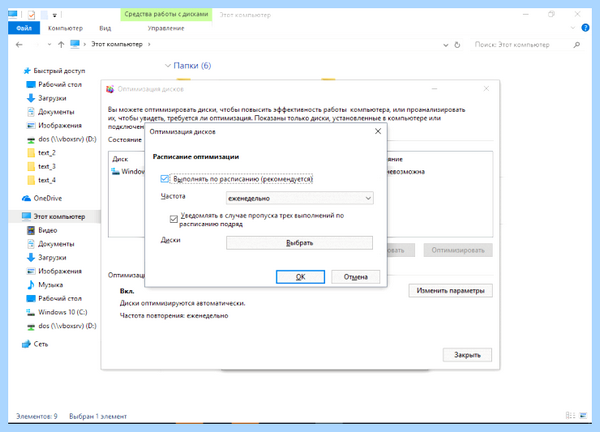
Task: Click Закрыть in the disk optimization window
Action: (467, 355)
